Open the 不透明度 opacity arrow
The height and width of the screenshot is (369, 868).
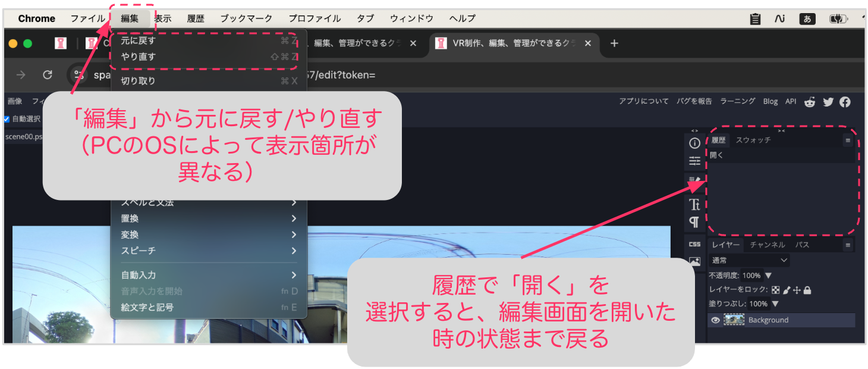click(x=768, y=276)
